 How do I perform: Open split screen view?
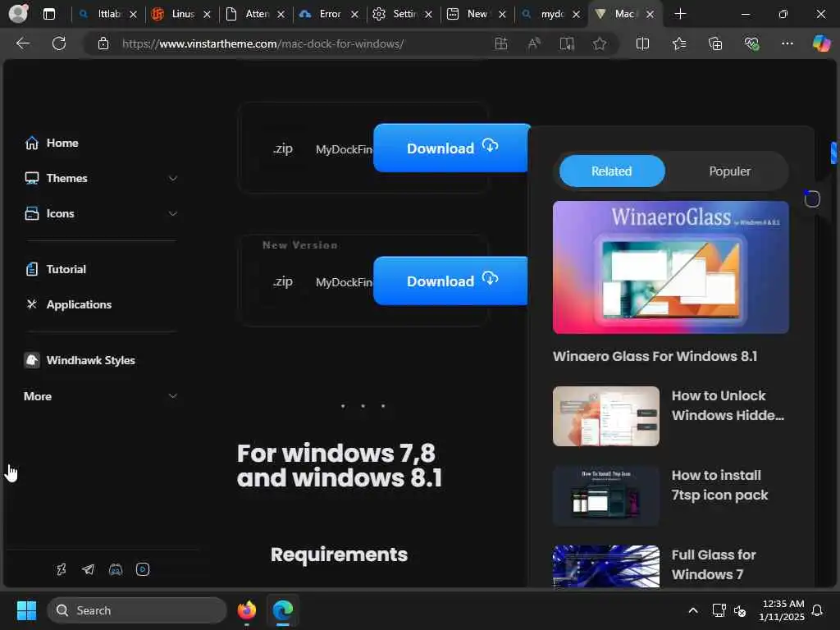[x=642, y=43]
